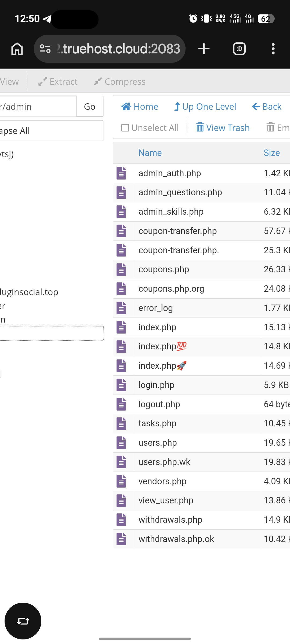Select coupons.php.org file name
This screenshot has height=644, width=290.
(x=171, y=289)
